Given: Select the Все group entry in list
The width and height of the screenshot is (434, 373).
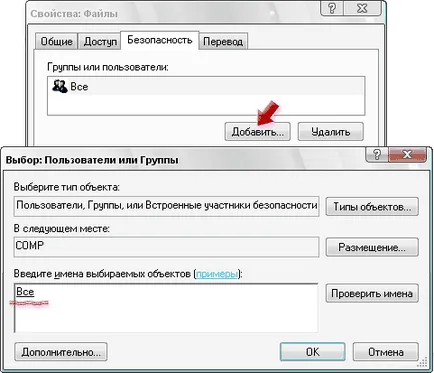Looking at the screenshot, I should [x=206, y=87].
